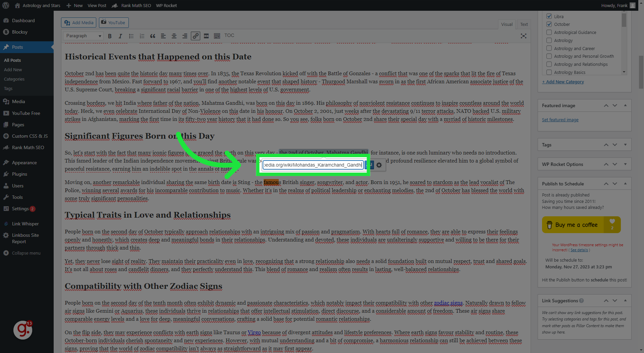
Task: Toggle the Tags panel
Action: tap(625, 145)
